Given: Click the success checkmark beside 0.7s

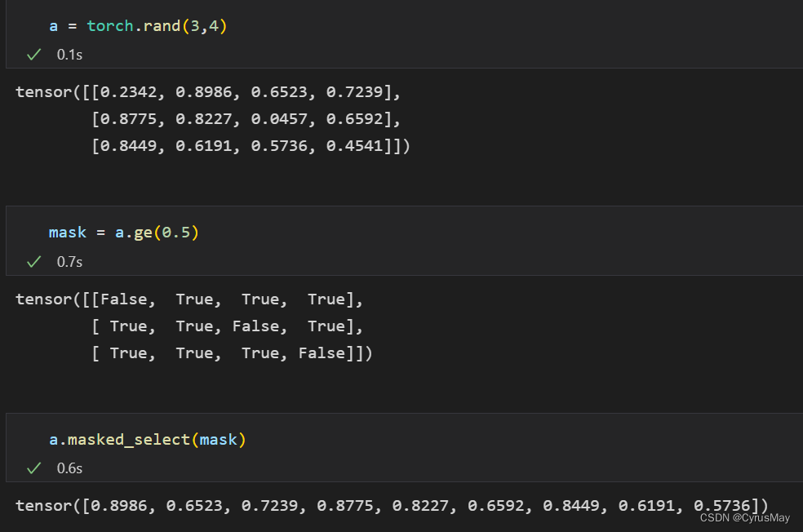Looking at the screenshot, I should tap(34, 262).
